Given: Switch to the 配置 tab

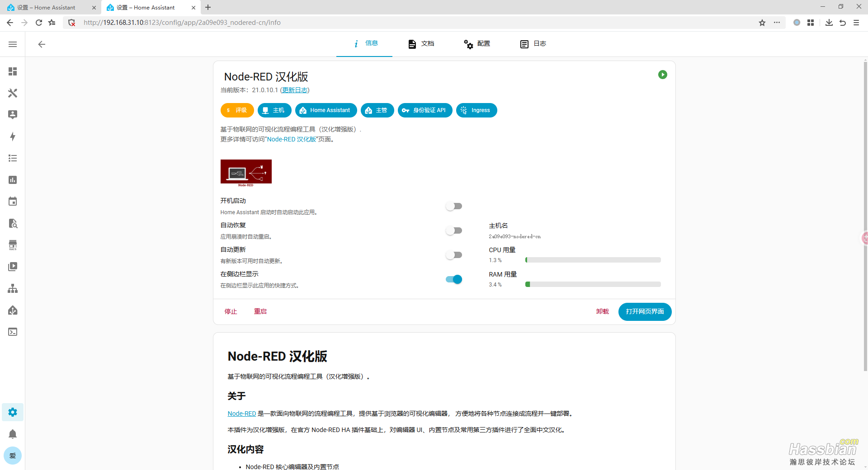Looking at the screenshot, I should 476,44.
